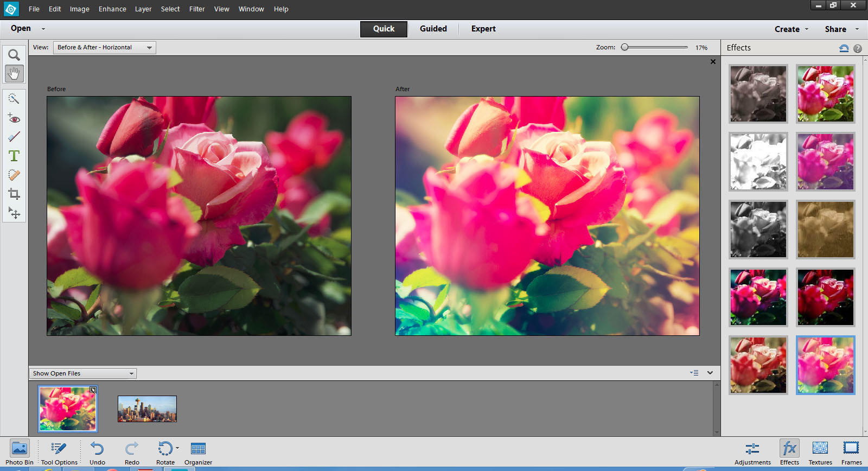Select the Zoom tool
Image resolution: width=868 pixels, height=471 pixels.
pos(14,55)
